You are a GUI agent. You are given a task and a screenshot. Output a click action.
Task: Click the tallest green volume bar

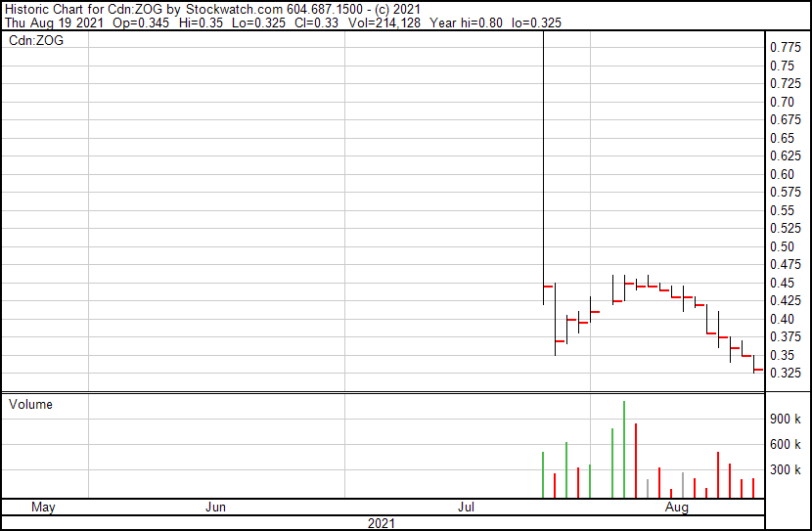[x=624, y=450]
